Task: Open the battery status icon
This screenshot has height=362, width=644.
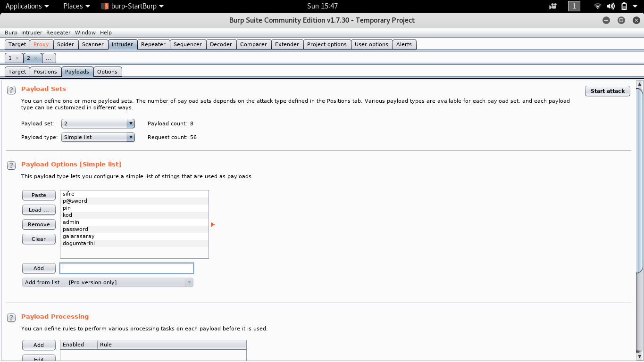Action: 624,6
